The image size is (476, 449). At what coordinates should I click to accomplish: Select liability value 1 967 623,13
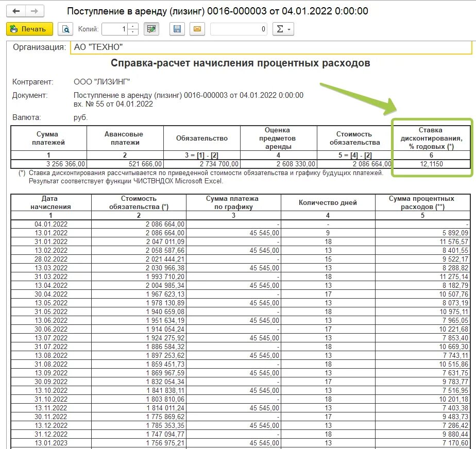(139, 295)
